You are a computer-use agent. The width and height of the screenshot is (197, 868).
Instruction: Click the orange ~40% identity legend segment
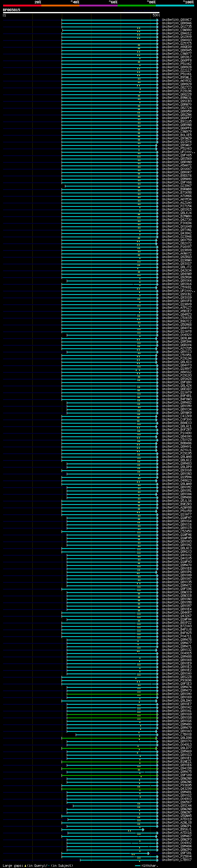click(60, 6)
